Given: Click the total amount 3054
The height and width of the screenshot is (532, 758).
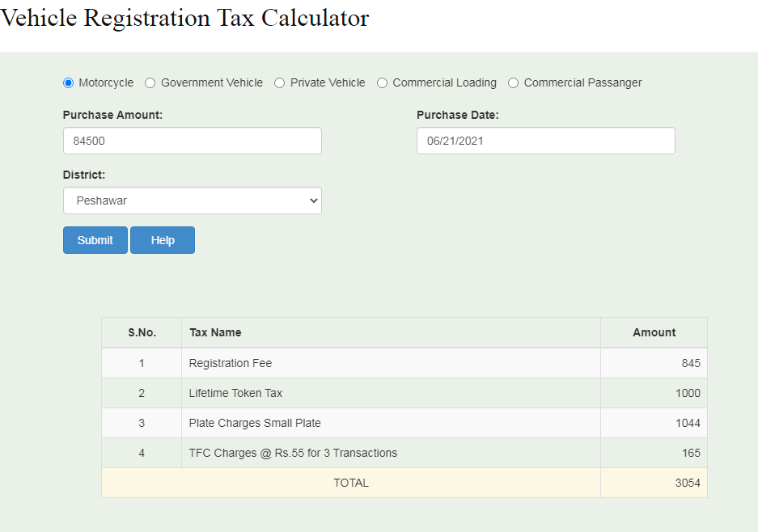Looking at the screenshot, I should [x=688, y=483].
